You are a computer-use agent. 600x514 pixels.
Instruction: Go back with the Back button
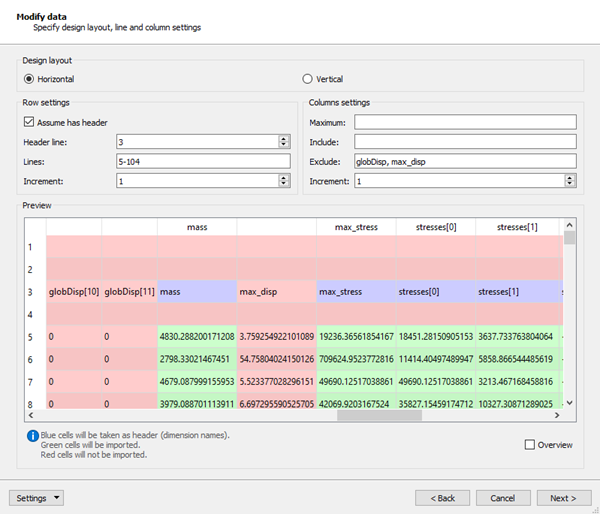pyautogui.click(x=442, y=498)
